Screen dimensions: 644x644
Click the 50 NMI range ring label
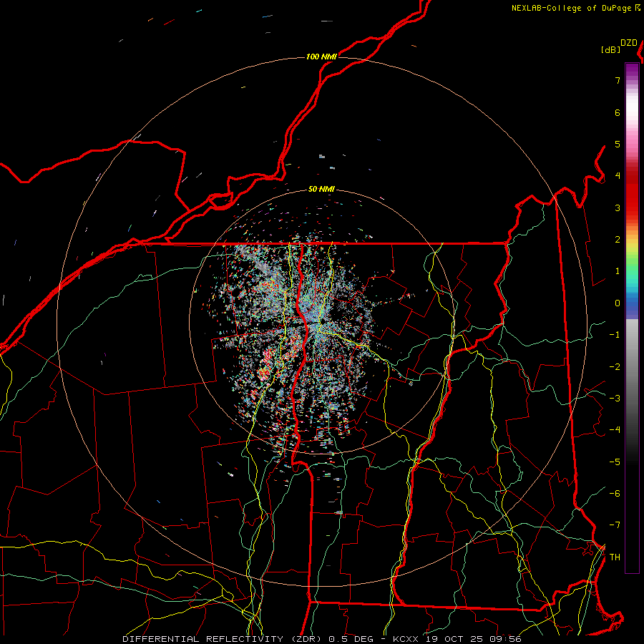321,189
